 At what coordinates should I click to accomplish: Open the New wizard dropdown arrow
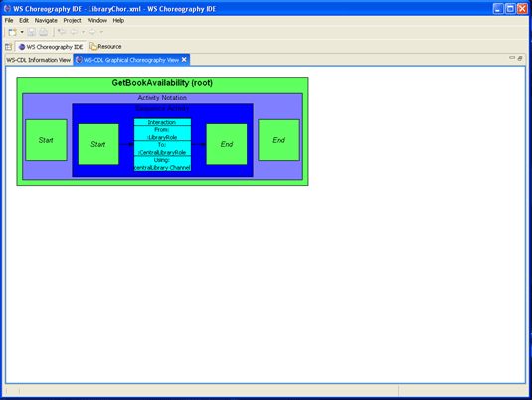coord(22,32)
